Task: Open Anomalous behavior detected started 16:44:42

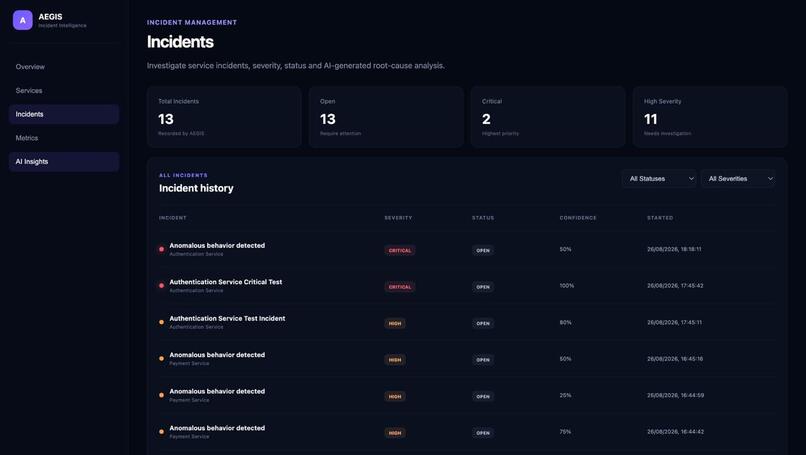Action: (x=467, y=432)
